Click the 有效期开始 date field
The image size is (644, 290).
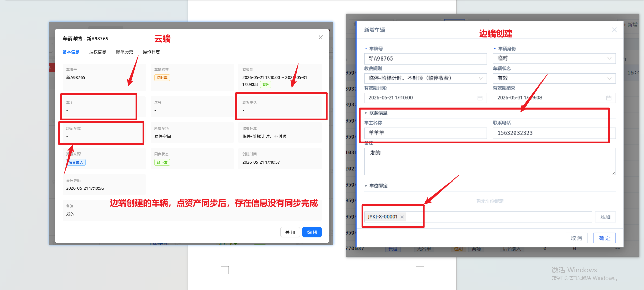pos(425,98)
